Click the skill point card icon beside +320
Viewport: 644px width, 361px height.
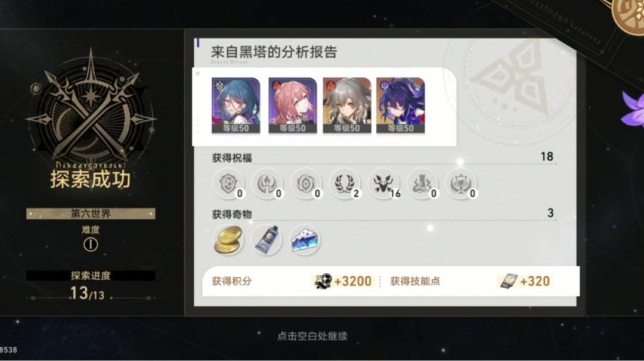pyautogui.click(x=509, y=281)
